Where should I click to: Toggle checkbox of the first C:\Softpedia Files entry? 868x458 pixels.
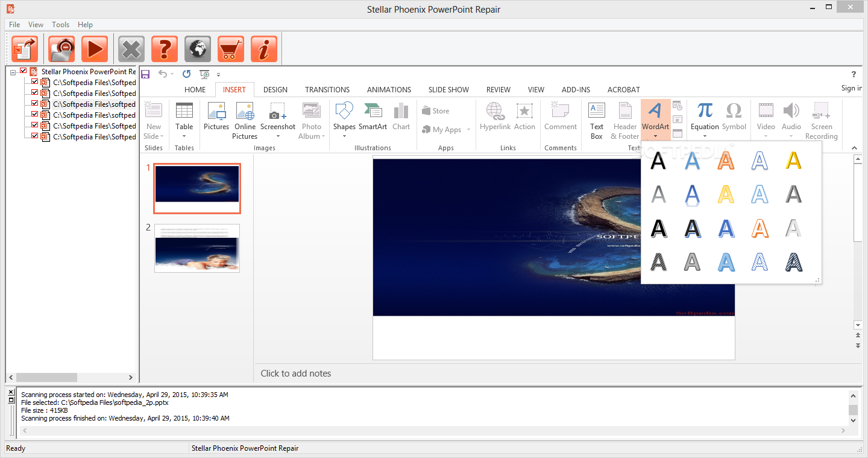pyautogui.click(x=34, y=82)
